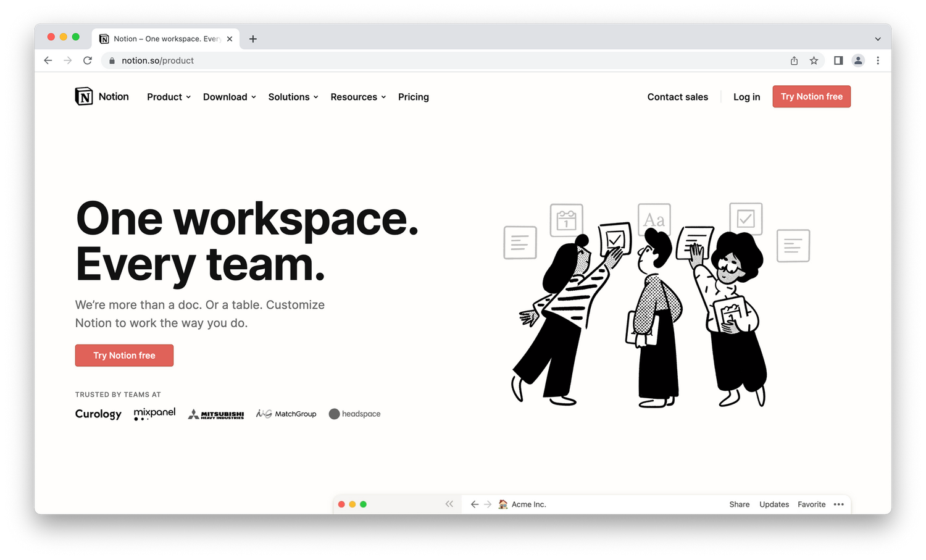Viewport: 926px width, 560px height.
Task: Bookmark this page with the star icon
Action: tap(814, 61)
